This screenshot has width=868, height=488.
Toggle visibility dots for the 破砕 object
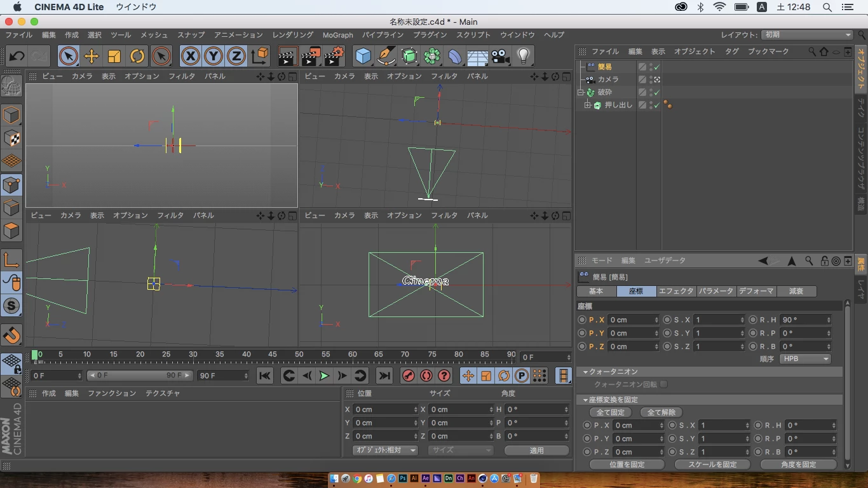click(651, 92)
